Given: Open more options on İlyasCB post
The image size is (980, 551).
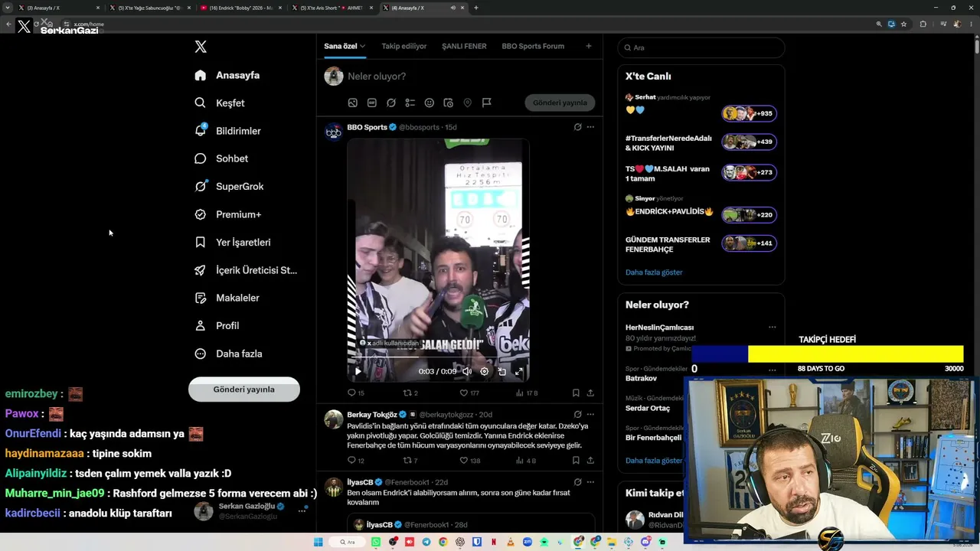Looking at the screenshot, I should coord(590,482).
